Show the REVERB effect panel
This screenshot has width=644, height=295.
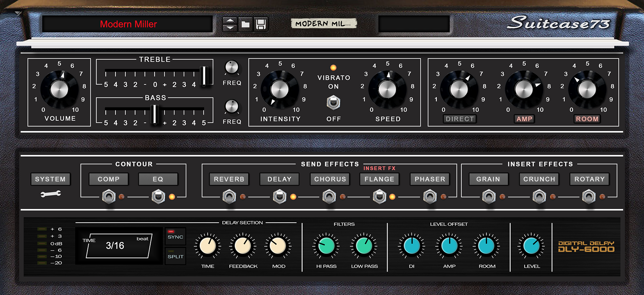tap(229, 179)
